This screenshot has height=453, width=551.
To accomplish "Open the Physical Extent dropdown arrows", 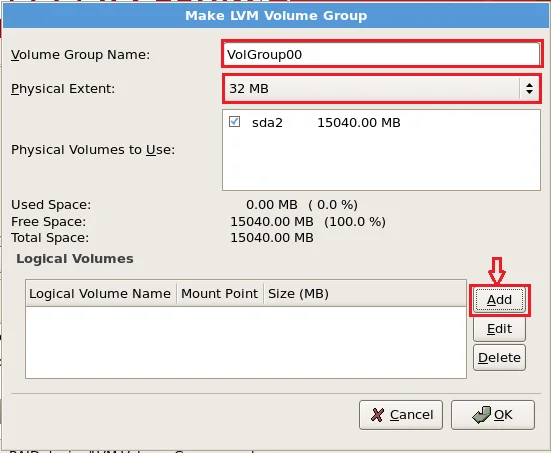I will tap(529, 89).
